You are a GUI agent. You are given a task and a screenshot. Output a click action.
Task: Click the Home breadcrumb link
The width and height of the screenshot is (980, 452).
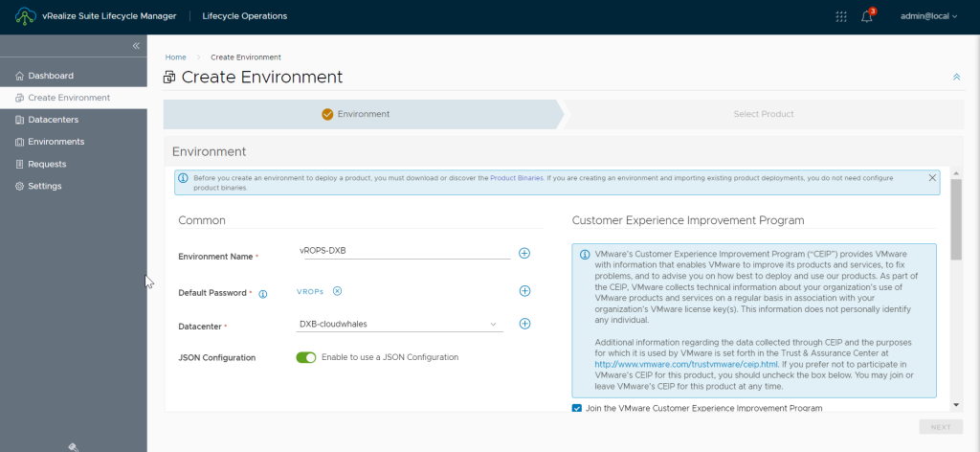coord(176,56)
